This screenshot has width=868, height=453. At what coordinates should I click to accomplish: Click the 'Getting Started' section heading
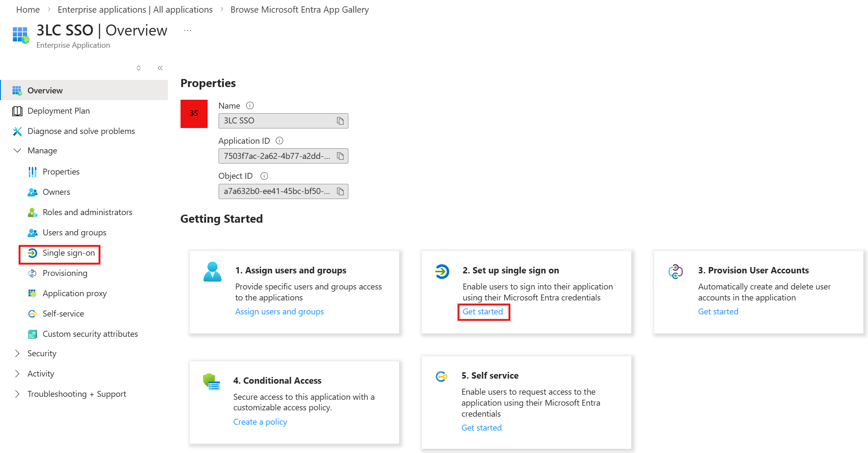coord(222,219)
